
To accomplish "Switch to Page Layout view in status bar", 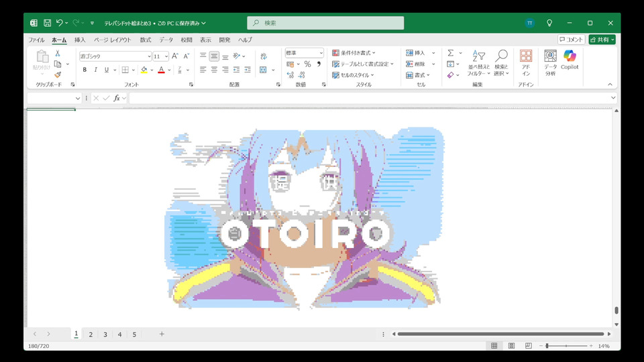I will [x=511, y=346].
